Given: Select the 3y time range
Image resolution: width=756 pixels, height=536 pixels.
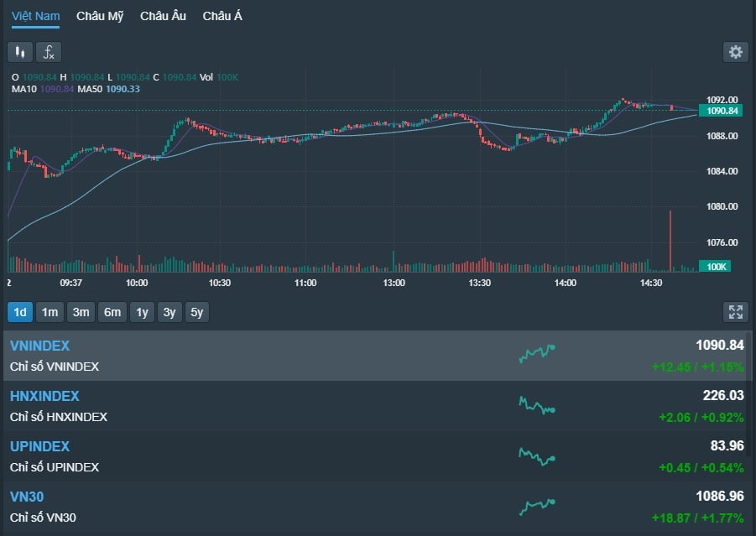Looking at the screenshot, I should point(169,312).
